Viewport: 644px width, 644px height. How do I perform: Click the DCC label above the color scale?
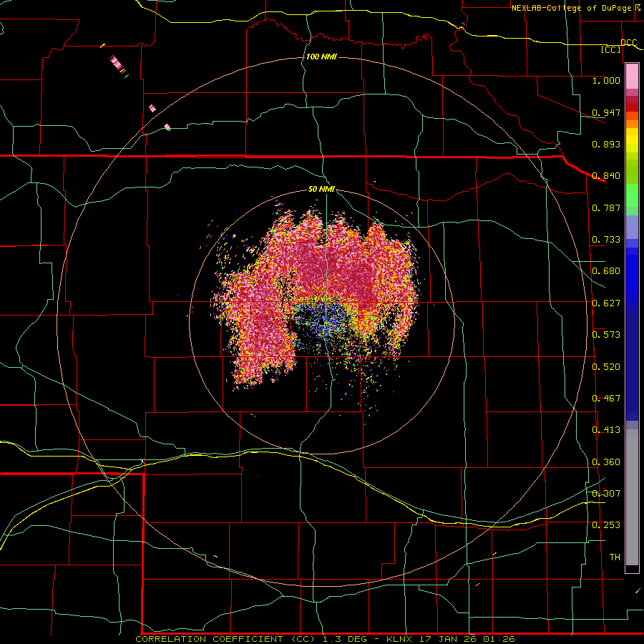(628, 43)
